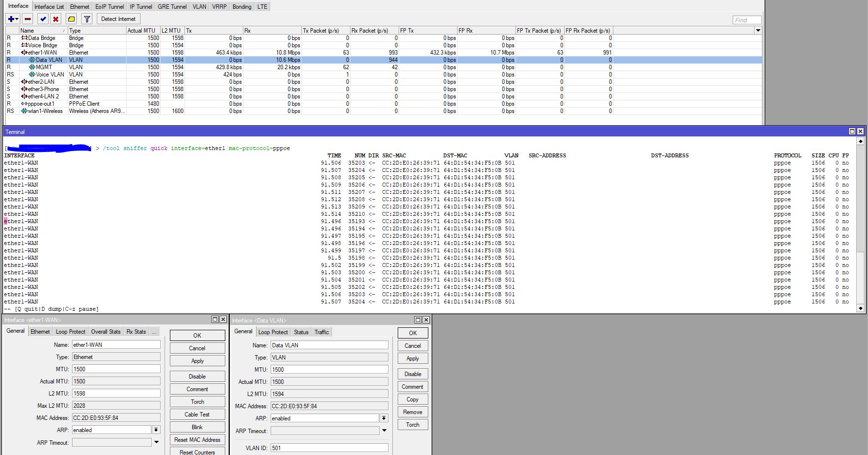Click the yellow Comment note icon
868x455 pixels.
point(71,19)
